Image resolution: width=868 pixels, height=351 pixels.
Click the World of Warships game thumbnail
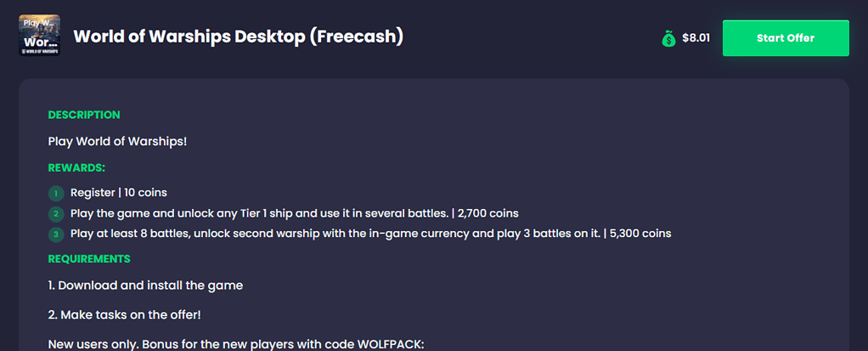point(39,37)
